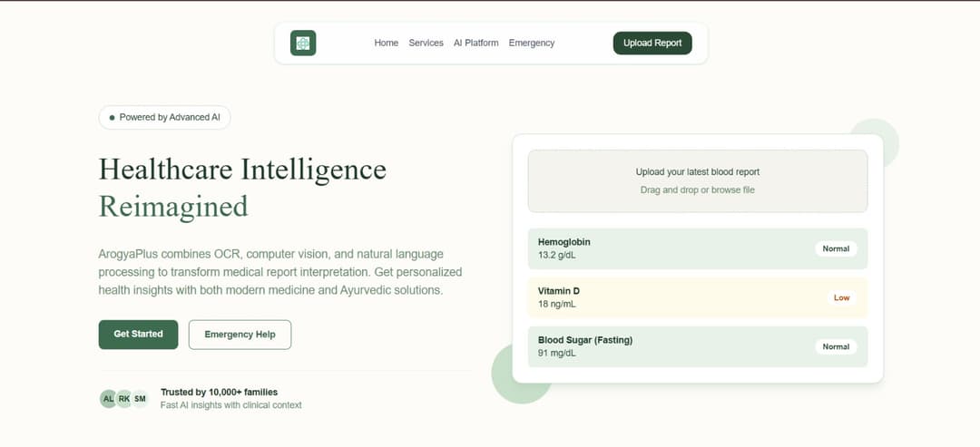Screen dimensions: 980x447
Task: Select the Hemoglobin result label
Action: [x=564, y=242]
